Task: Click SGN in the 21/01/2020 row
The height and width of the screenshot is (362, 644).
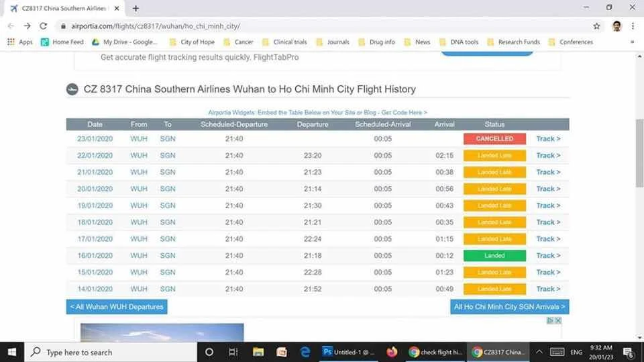Action: coord(168,172)
